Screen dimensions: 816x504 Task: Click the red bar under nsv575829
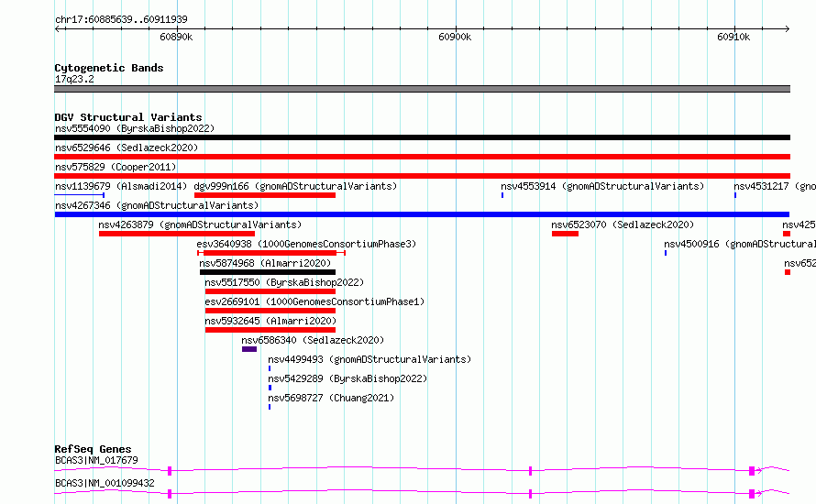[x=422, y=176]
